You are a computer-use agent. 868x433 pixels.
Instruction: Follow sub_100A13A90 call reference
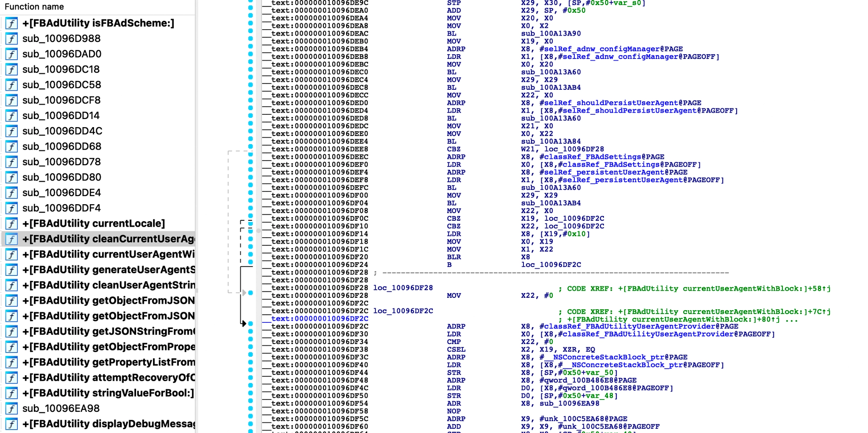(x=551, y=33)
